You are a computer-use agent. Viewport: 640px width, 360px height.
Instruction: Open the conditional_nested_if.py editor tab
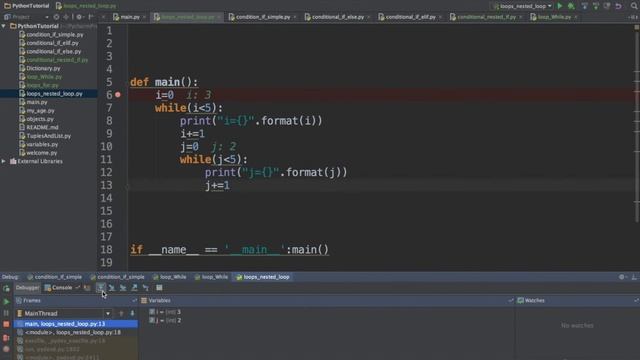[486, 17]
